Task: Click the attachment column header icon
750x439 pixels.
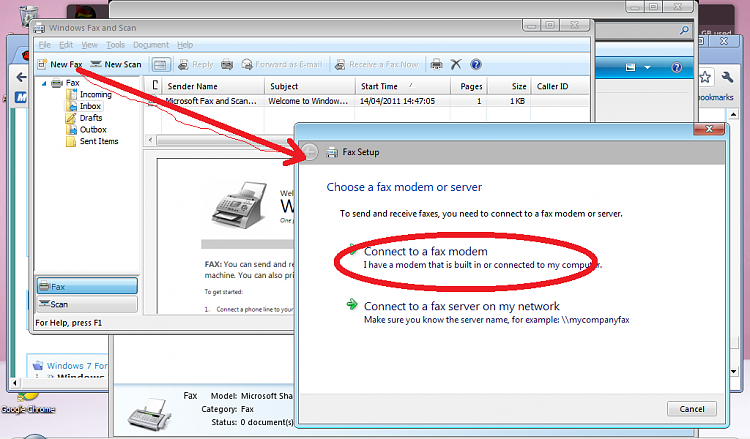Action: click(155, 86)
